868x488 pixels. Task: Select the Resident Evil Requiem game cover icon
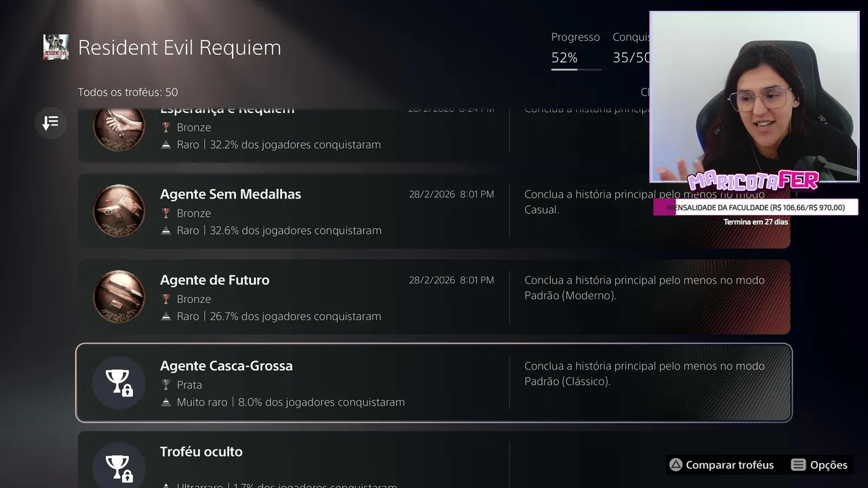pos(56,47)
